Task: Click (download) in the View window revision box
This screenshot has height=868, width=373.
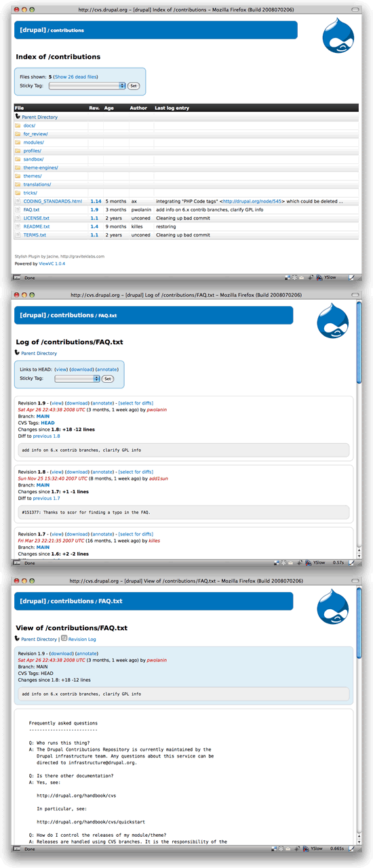Action: [x=62, y=653]
